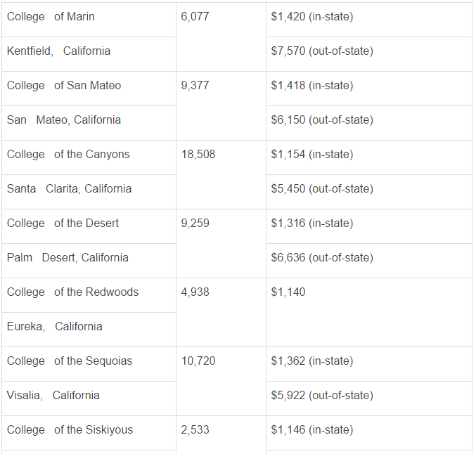Select the Kentfield, California cell
The image size is (476, 454).
pyautogui.click(x=89, y=54)
